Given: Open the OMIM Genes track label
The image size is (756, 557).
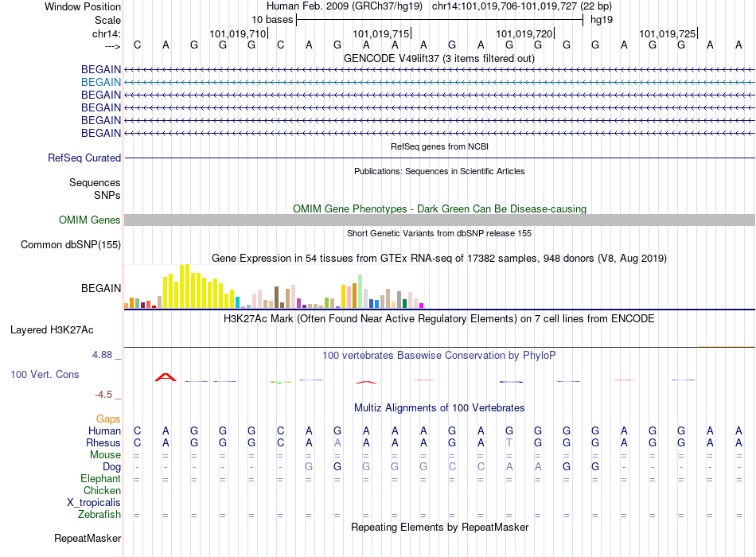Looking at the screenshot, I should (90, 220).
